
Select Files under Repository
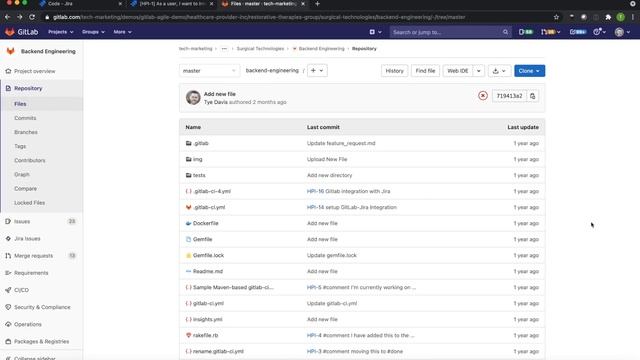pyautogui.click(x=20, y=104)
